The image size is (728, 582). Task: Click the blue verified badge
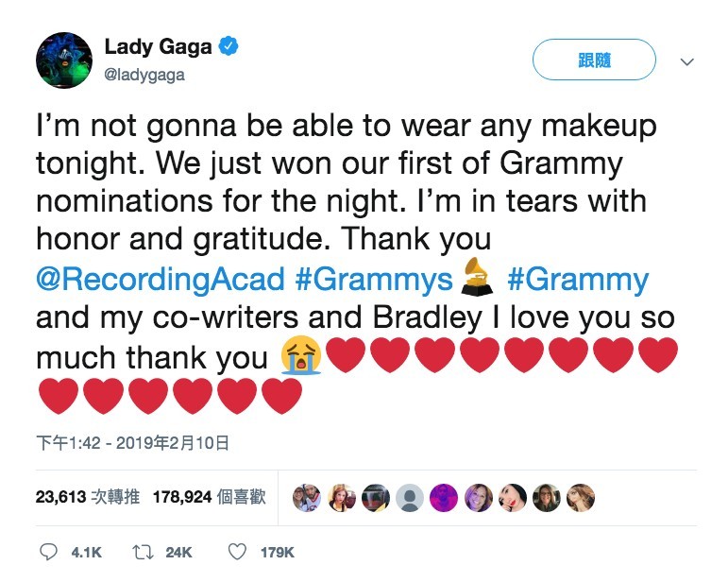tap(229, 47)
